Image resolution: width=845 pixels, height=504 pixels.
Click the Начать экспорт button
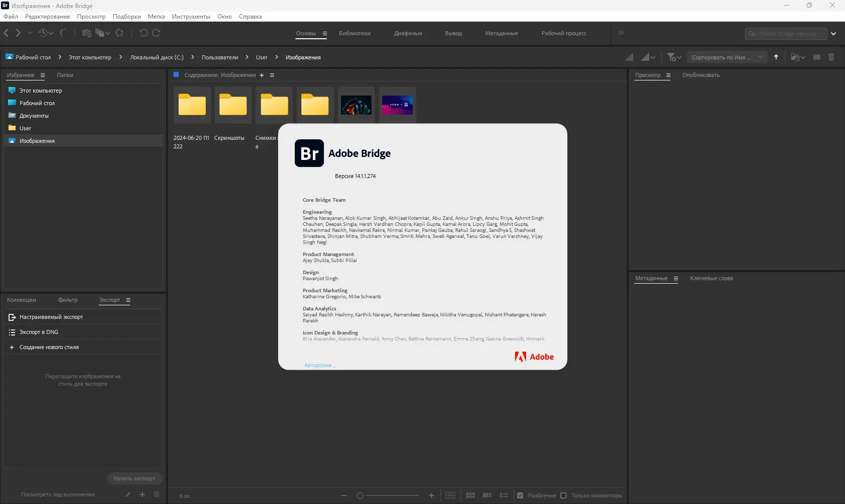click(134, 478)
